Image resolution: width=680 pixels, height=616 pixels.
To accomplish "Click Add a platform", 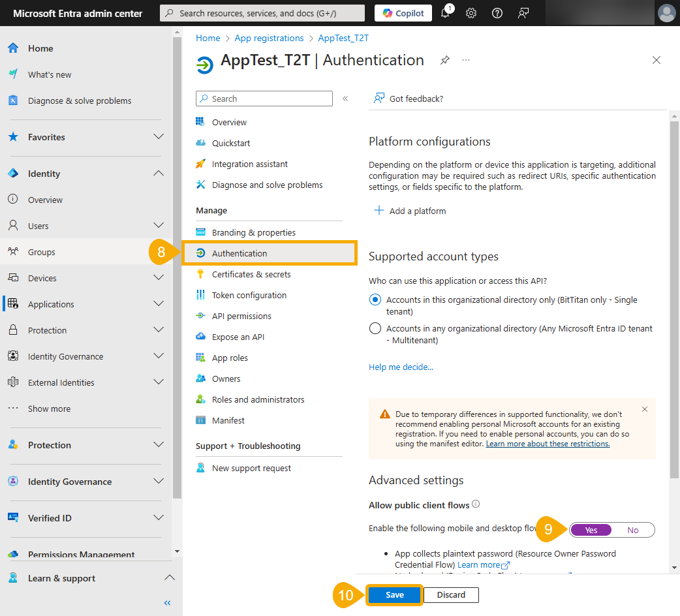I will [410, 211].
